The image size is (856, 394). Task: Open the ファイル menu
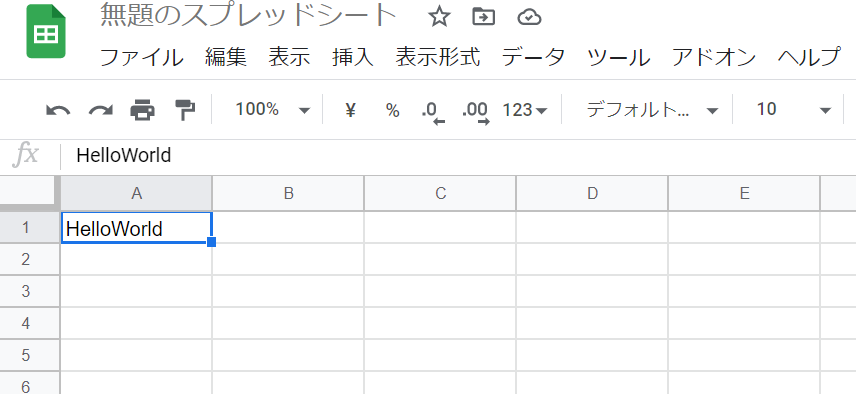pos(141,57)
